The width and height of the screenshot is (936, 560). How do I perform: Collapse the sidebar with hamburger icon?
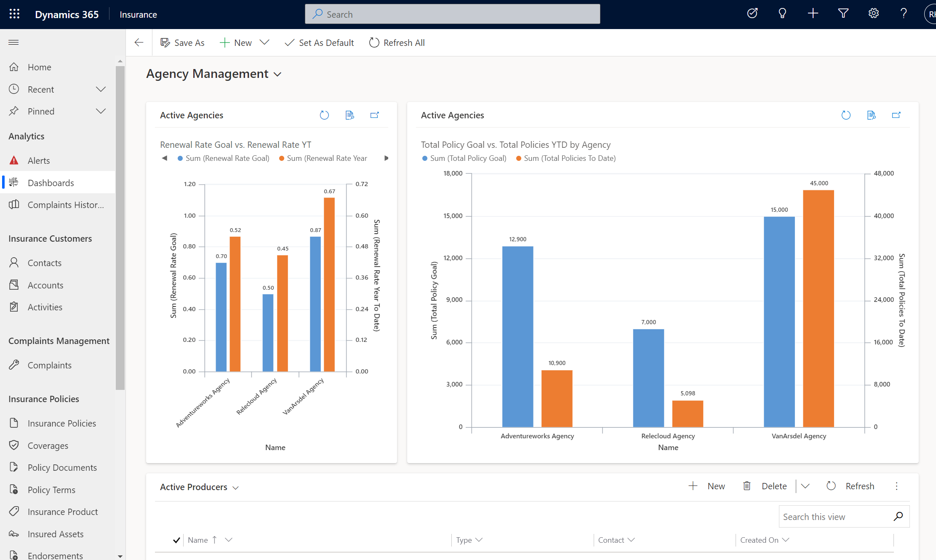(x=13, y=42)
